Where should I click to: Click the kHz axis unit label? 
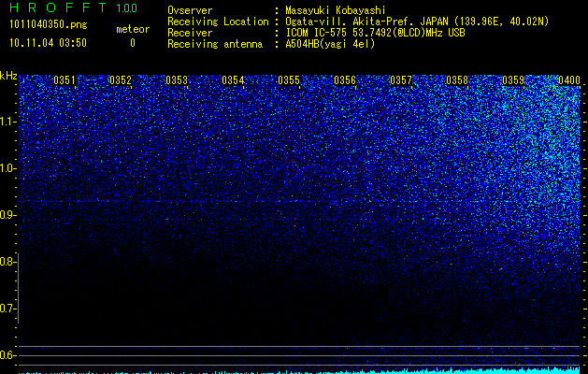pyautogui.click(x=8, y=76)
